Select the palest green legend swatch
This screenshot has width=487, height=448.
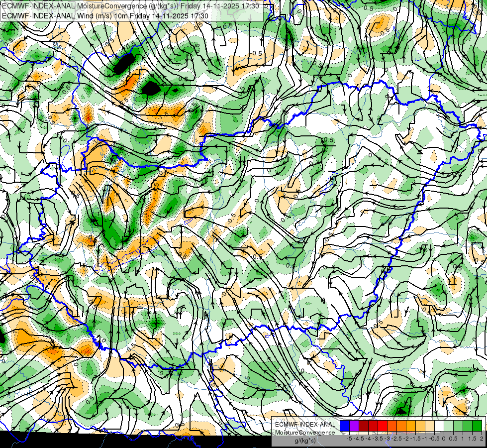tap(449, 426)
